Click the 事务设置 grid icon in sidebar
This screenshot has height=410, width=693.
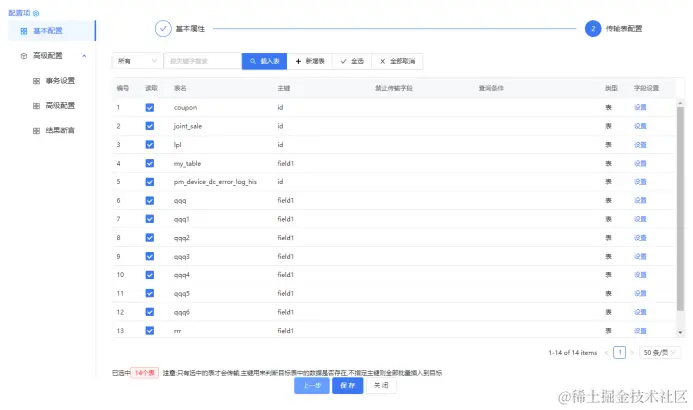click(x=37, y=81)
